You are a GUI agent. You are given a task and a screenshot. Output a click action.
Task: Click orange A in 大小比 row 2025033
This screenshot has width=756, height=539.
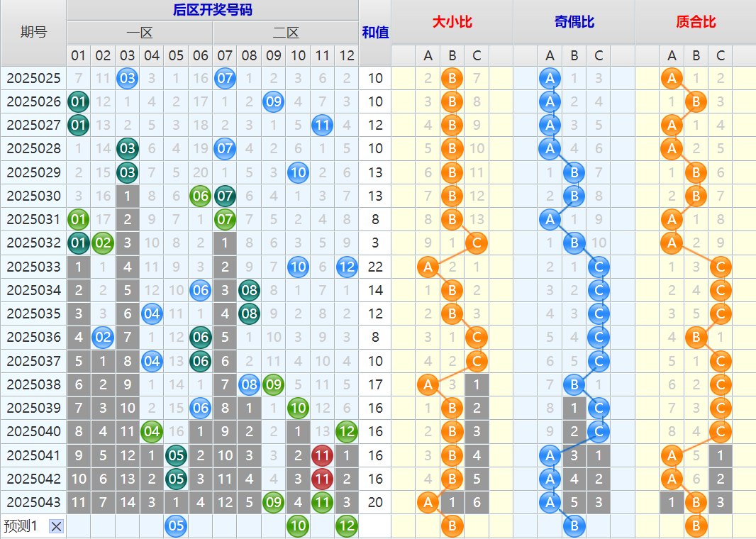pyautogui.click(x=428, y=267)
